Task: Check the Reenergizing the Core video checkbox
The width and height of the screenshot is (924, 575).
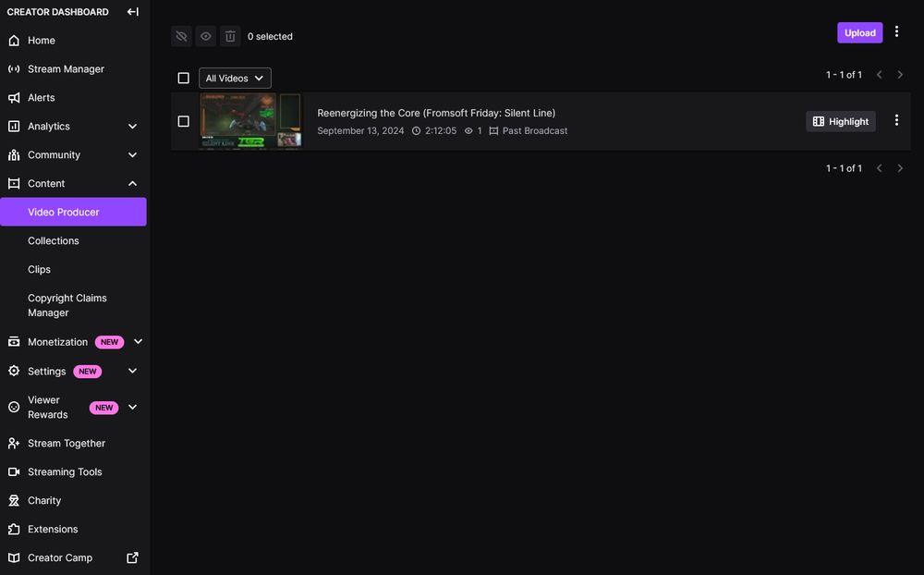Action: (x=183, y=120)
